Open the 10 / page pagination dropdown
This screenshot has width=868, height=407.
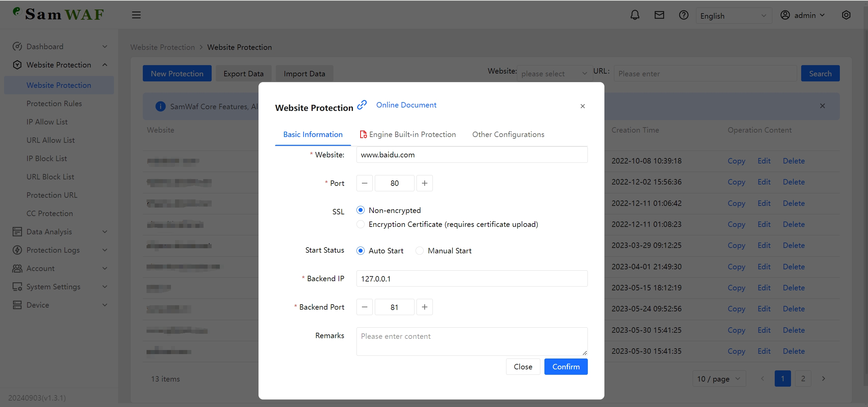(x=719, y=379)
